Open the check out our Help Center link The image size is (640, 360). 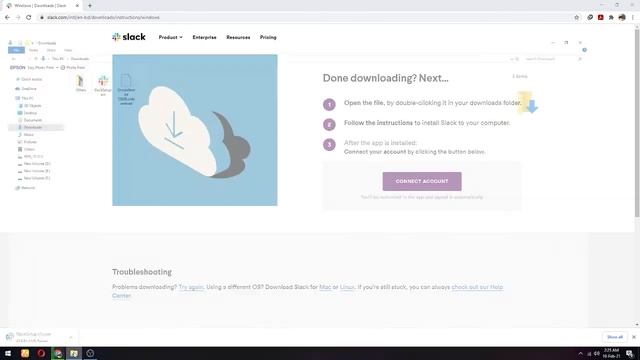click(477, 287)
